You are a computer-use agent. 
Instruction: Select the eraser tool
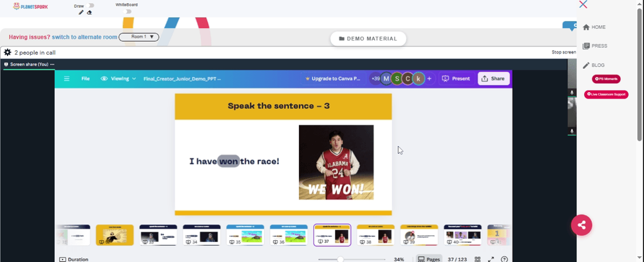(90, 12)
